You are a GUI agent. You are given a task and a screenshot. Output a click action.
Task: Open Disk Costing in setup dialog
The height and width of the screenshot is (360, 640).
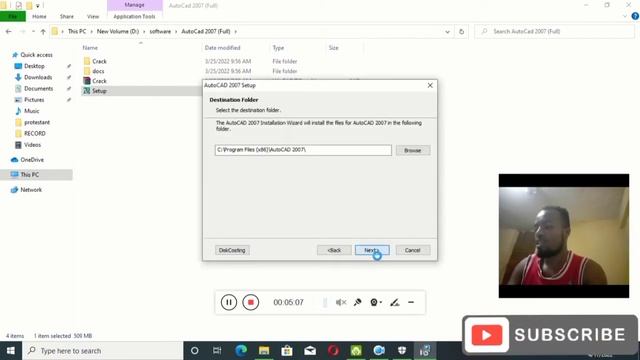click(232, 250)
